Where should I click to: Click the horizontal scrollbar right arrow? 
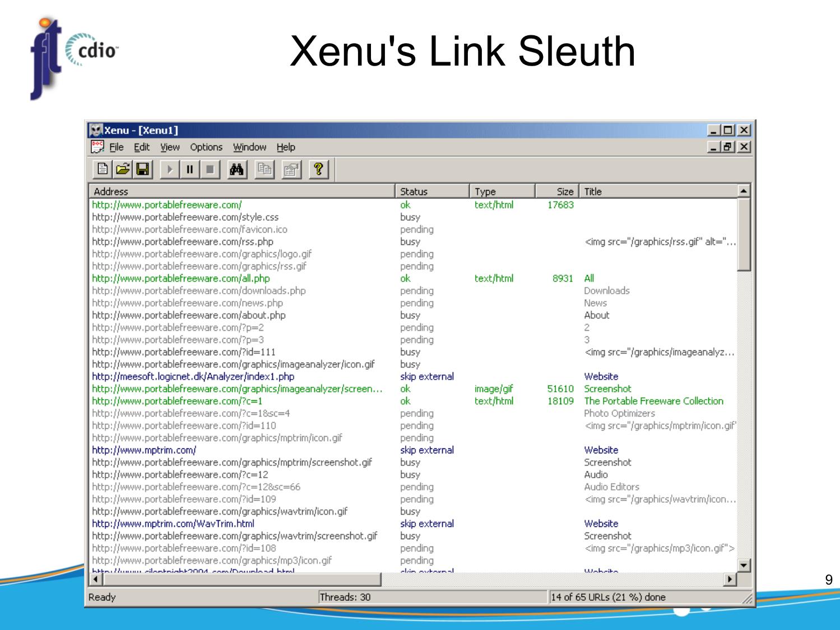[731, 579]
